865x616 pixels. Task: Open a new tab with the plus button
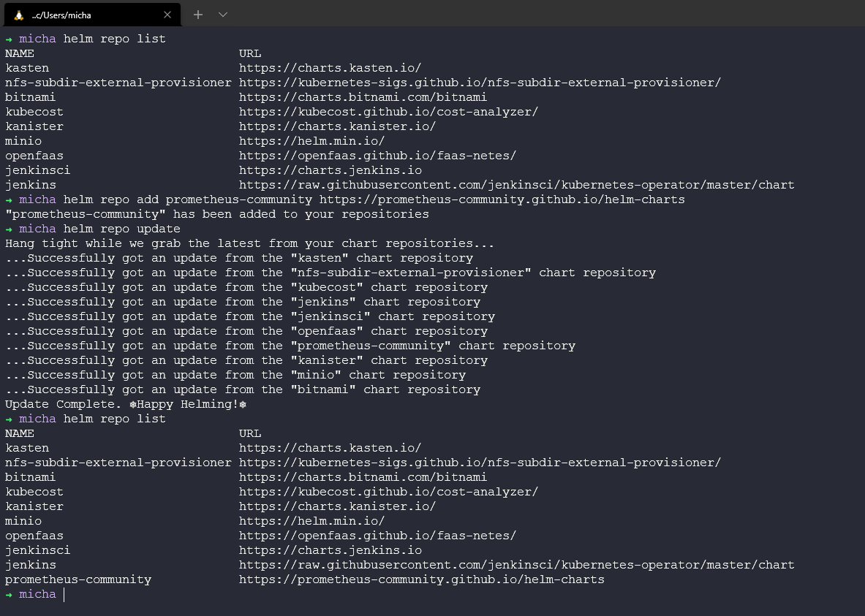click(197, 15)
